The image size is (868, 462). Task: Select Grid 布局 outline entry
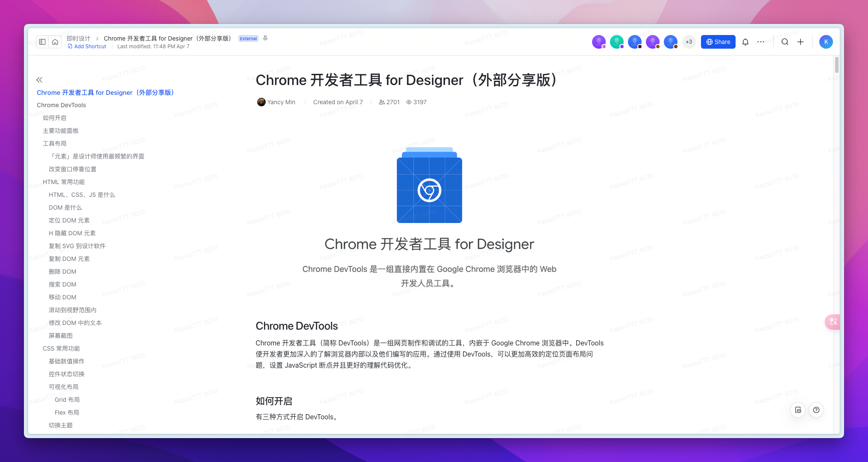(x=67, y=400)
